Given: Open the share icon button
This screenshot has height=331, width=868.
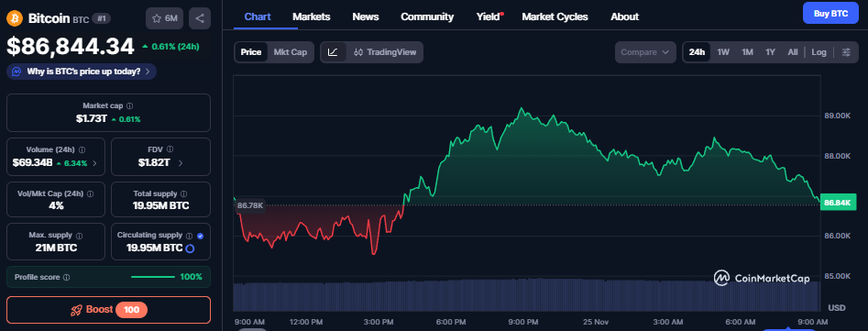Looking at the screenshot, I should 199,18.
